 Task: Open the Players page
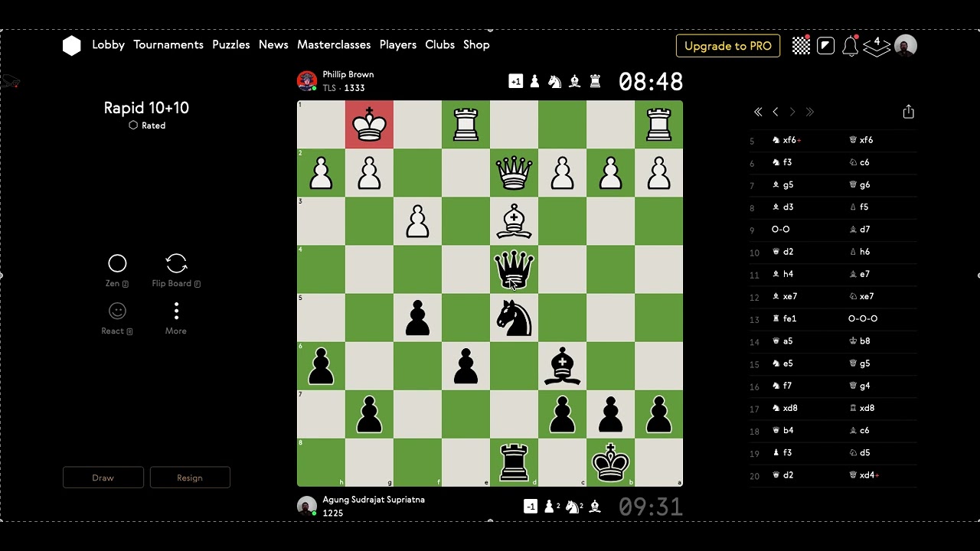(398, 44)
